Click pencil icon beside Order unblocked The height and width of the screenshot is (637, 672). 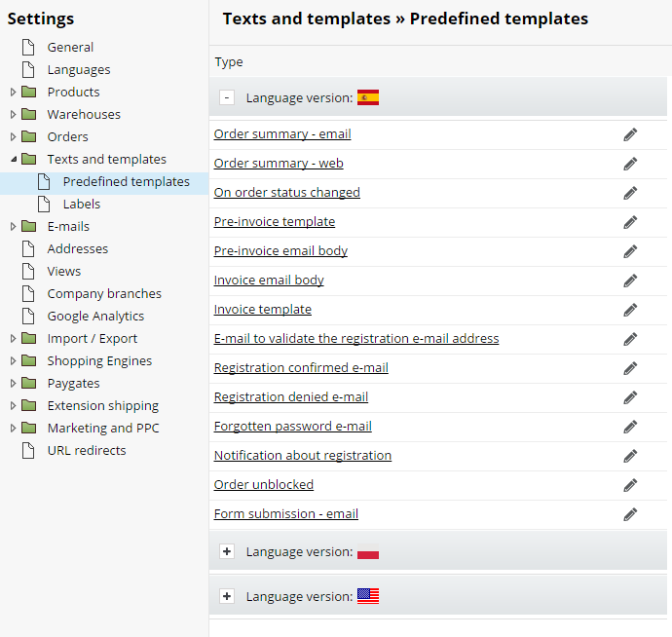pyautogui.click(x=630, y=485)
